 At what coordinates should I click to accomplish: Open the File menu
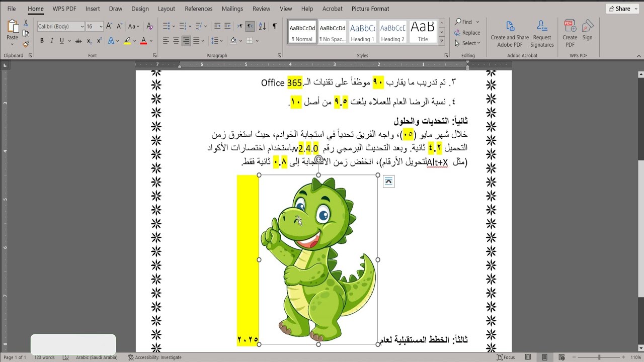pos(12,9)
